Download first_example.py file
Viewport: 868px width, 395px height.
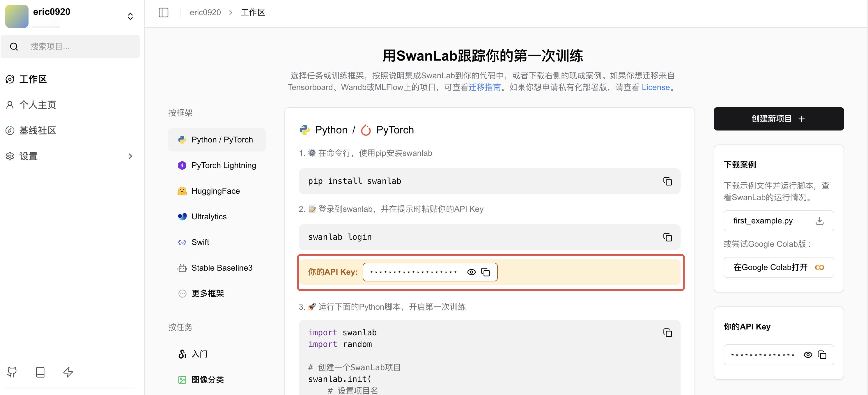click(819, 221)
